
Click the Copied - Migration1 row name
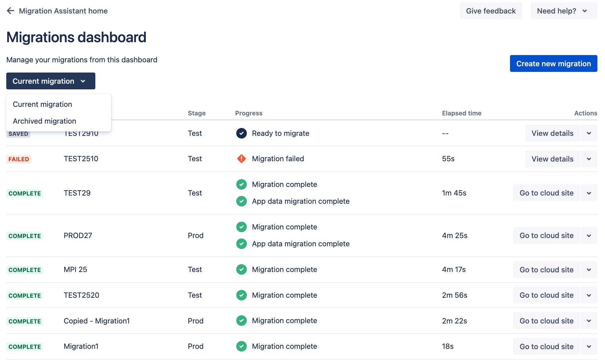pyautogui.click(x=97, y=321)
